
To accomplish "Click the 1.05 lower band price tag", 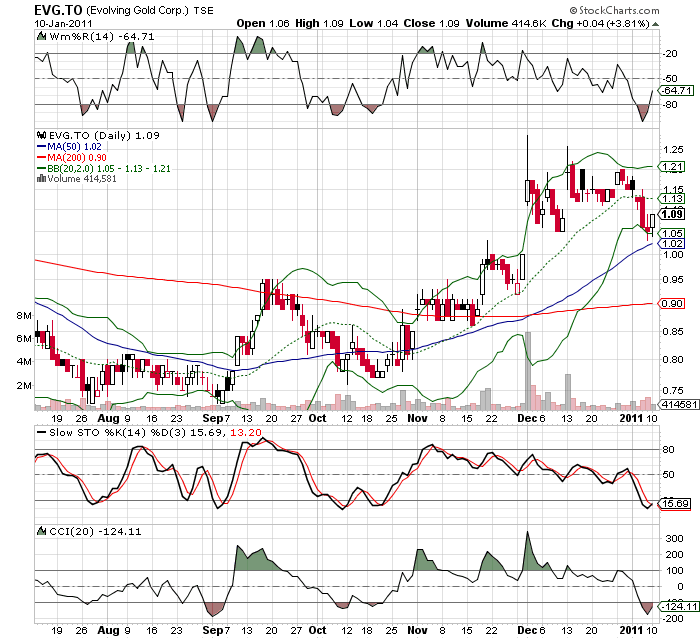I will (x=672, y=233).
